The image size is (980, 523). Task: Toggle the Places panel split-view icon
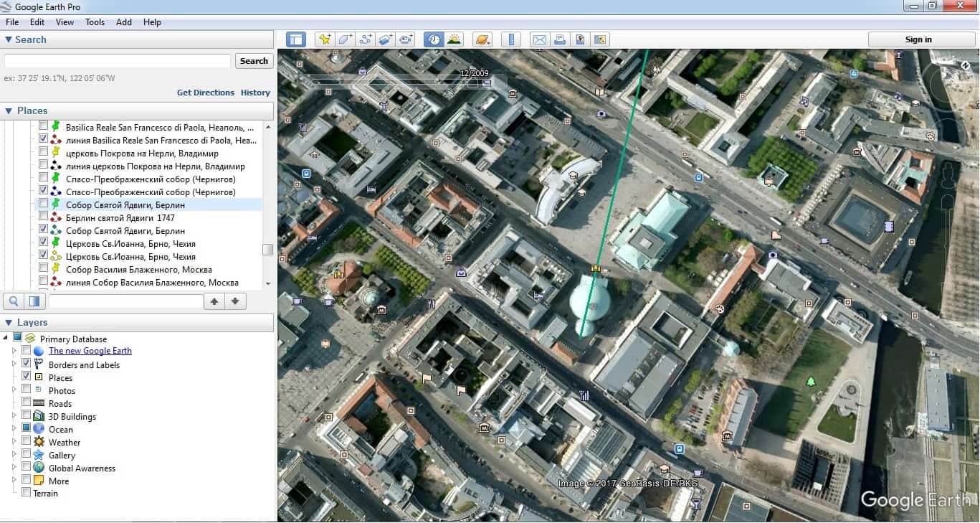click(34, 301)
